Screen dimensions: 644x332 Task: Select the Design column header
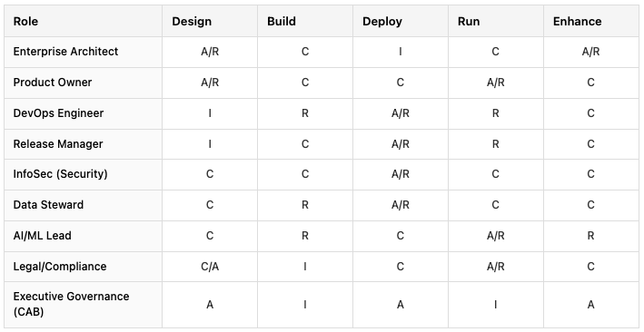(x=192, y=22)
